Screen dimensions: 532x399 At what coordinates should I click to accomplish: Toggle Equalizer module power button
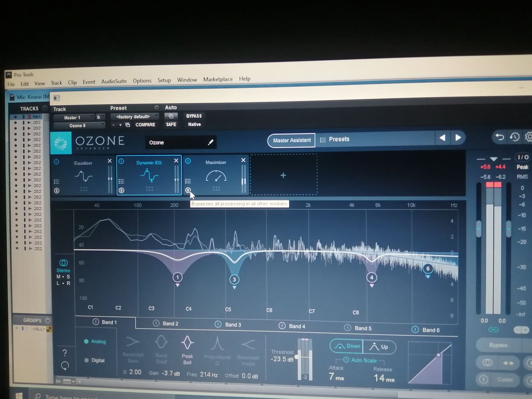point(56,162)
